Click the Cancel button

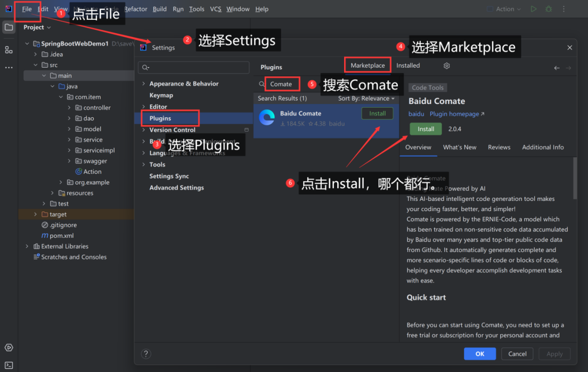(517, 353)
